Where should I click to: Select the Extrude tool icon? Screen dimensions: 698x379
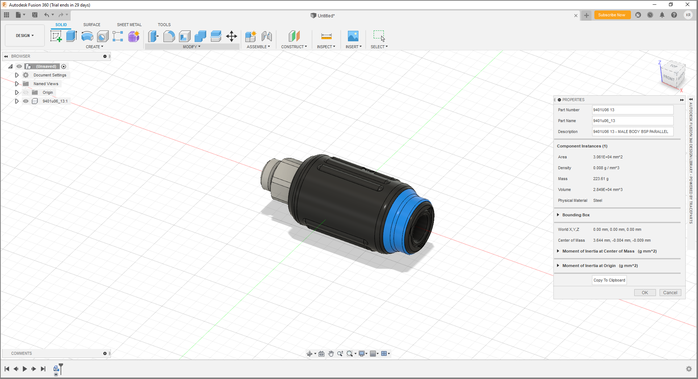coord(71,36)
